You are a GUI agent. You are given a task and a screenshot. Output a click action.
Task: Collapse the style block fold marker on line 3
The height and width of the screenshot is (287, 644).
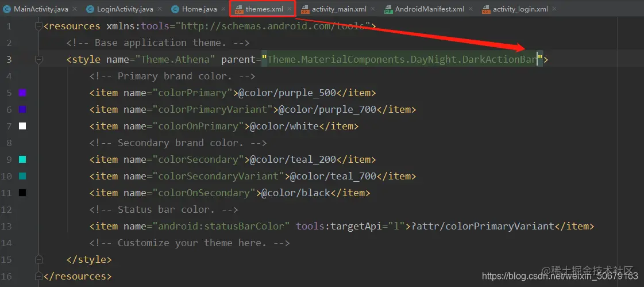pos(38,60)
